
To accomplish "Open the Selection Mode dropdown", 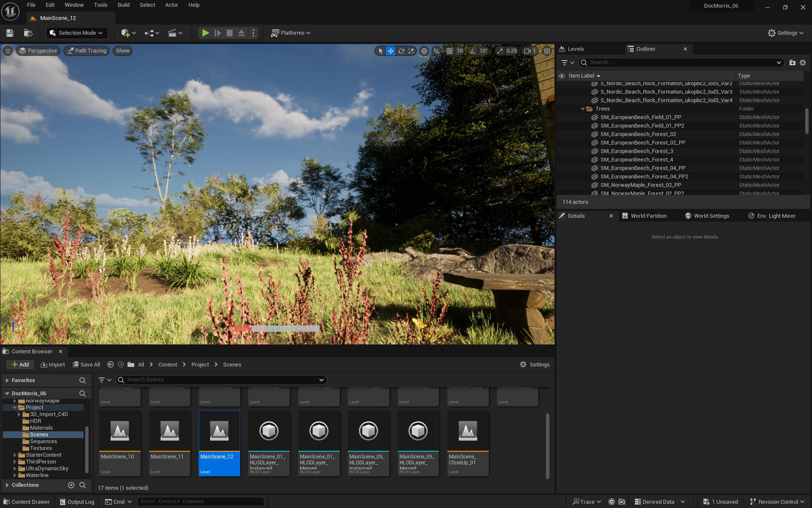I will (x=77, y=33).
